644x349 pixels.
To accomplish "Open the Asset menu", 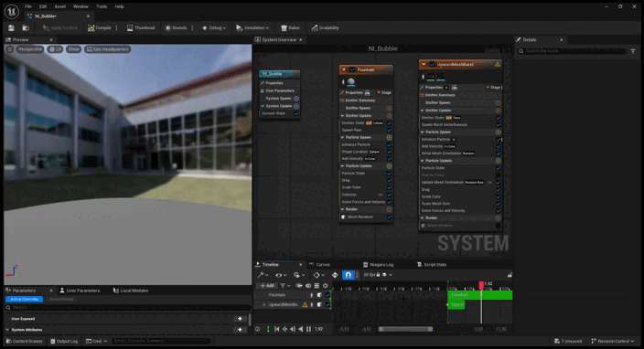I will pos(60,6).
